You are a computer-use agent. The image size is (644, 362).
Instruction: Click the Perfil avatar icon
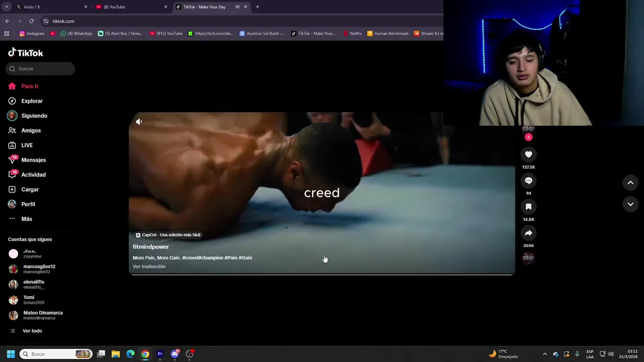point(12,204)
